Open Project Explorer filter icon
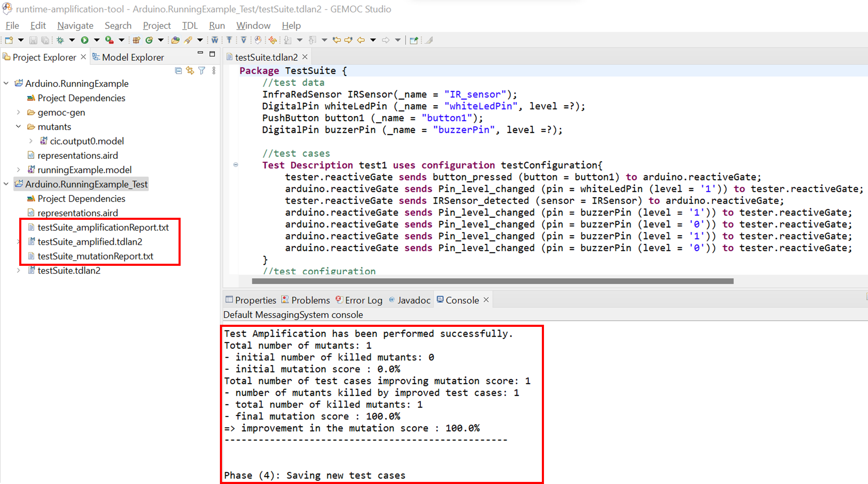Screen dimensions: 868x484 [202, 71]
